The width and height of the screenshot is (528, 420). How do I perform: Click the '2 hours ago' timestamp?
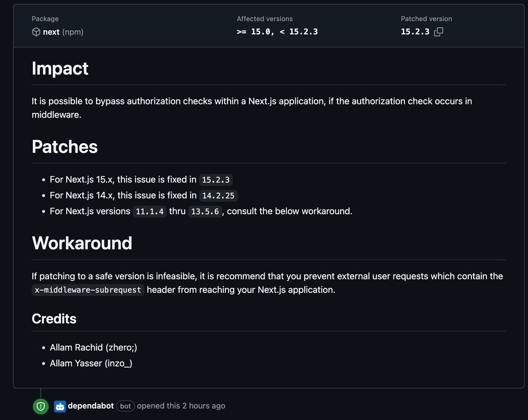pyautogui.click(x=204, y=406)
